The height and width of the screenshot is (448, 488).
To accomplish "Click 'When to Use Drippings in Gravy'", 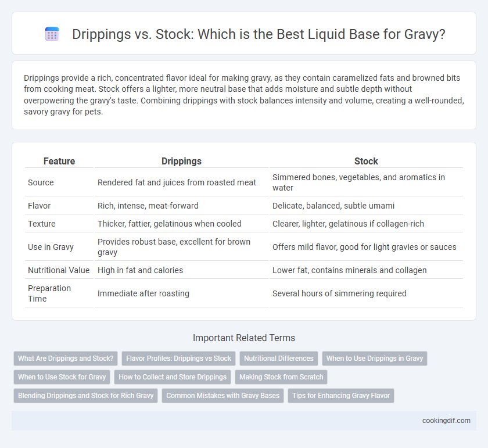I will pyautogui.click(x=374, y=359).
